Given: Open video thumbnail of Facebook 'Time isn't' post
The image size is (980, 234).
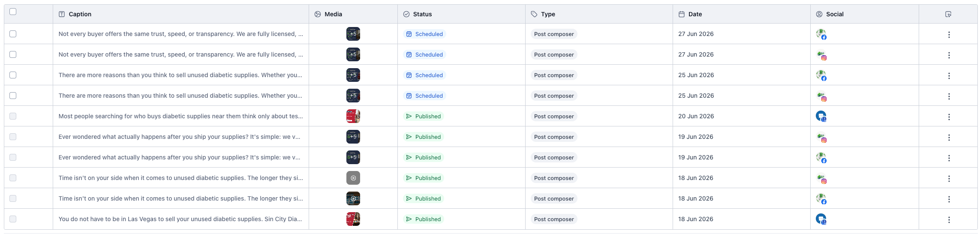Looking at the screenshot, I should click(353, 198).
